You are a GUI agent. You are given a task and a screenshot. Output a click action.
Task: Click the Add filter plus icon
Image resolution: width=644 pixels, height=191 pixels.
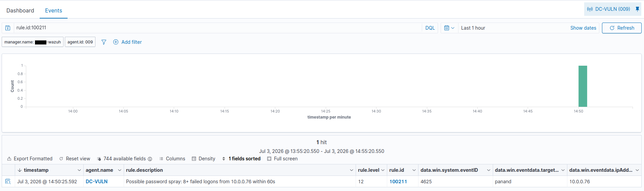pyautogui.click(x=116, y=42)
